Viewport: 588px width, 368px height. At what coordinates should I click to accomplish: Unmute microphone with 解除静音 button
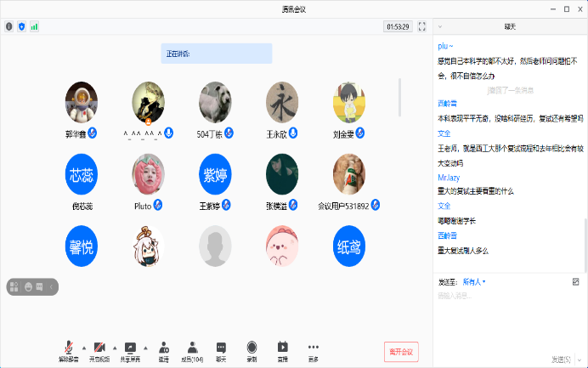pos(68,350)
